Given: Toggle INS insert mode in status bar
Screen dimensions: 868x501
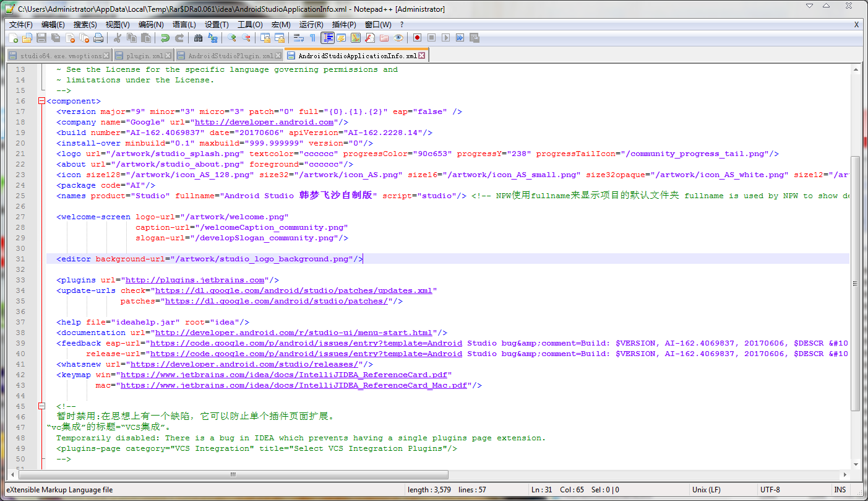Looking at the screenshot, I should point(840,490).
